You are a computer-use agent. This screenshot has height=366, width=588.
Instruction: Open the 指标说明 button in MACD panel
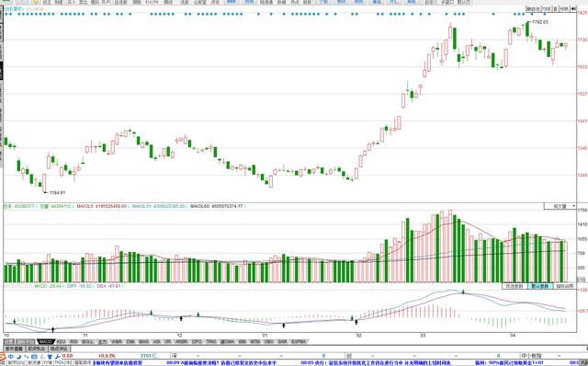coord(564,286)
